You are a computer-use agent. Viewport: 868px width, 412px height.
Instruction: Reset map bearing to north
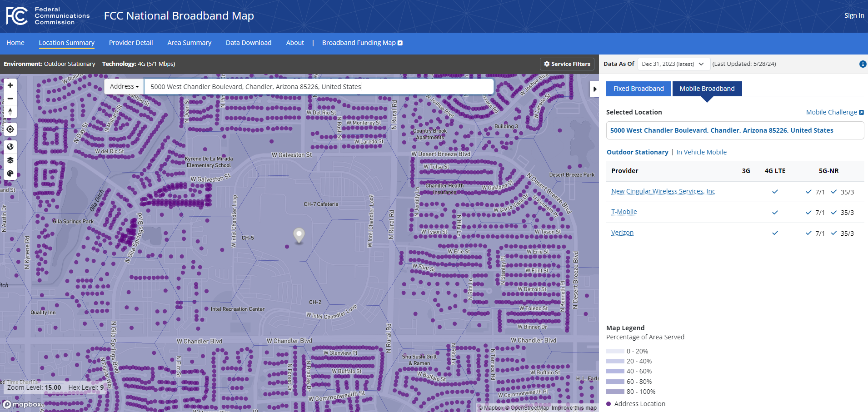pyautogui.click(x=10, y=112)
